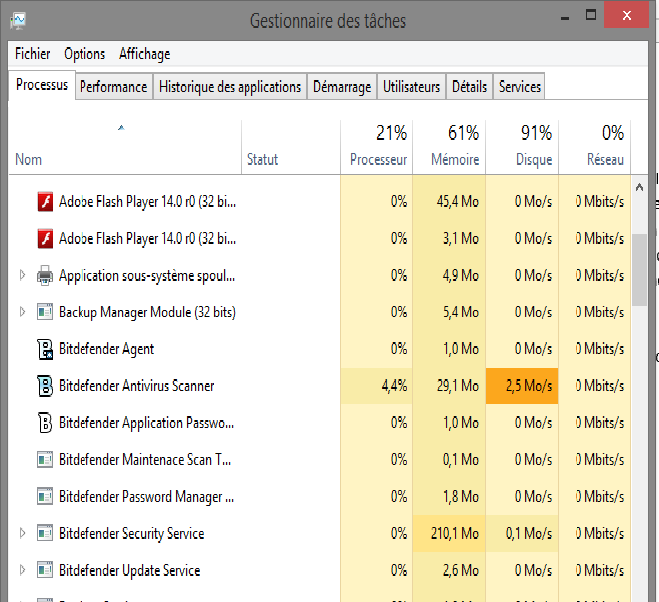659x602 pixels.
Task: Select Bitdefender Password Manager ... process name
Action: pyautogui.click(x=146, y=496)
